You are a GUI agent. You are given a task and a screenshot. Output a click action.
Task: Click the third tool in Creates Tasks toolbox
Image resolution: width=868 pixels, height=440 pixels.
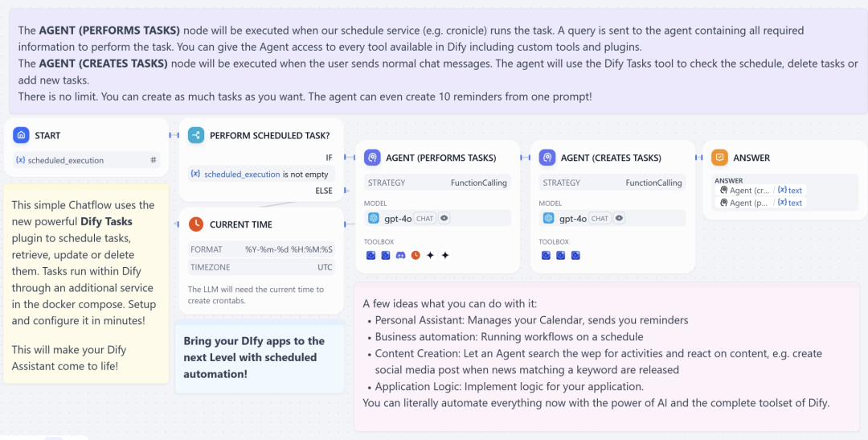point(575,255)
